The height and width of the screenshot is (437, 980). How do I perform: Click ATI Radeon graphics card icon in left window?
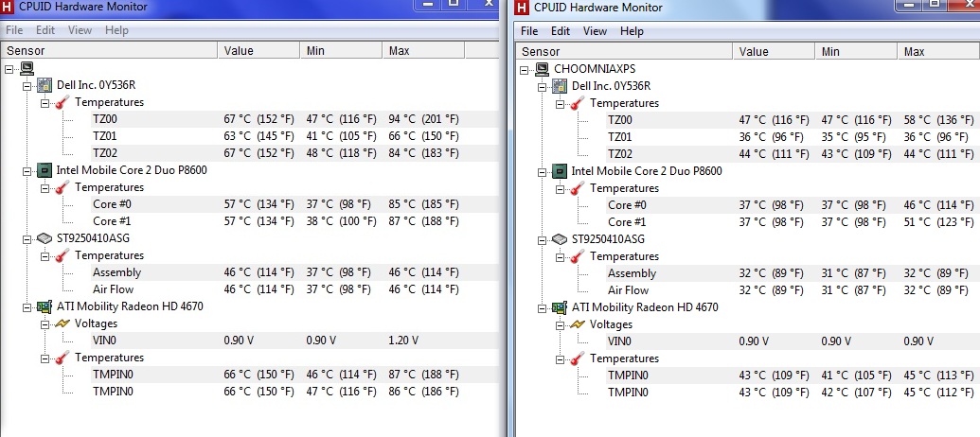(x=45, y=306)
